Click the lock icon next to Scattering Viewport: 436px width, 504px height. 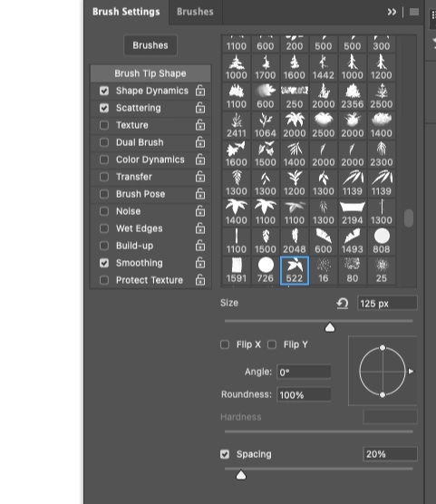pyautogui.click(x=200, y=108)
